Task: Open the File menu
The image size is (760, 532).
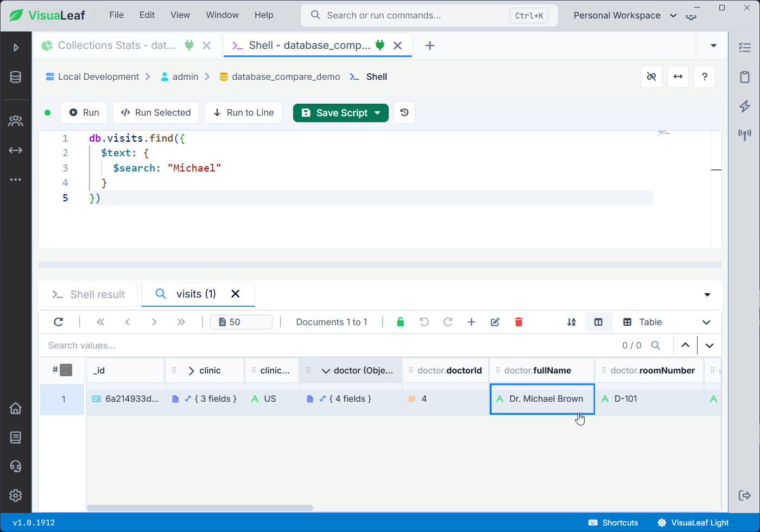Action: coord(117,15)
